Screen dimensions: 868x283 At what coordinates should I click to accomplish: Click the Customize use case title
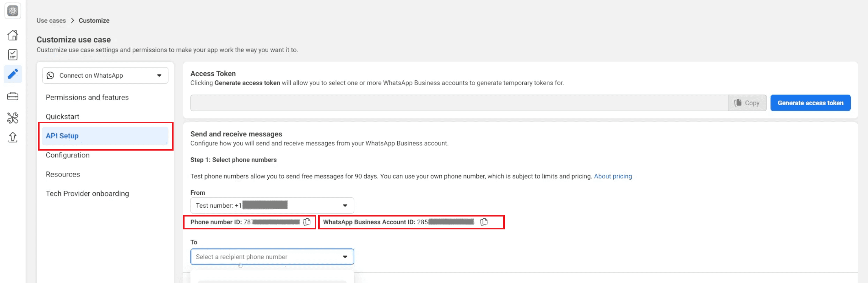click(74, 40)
